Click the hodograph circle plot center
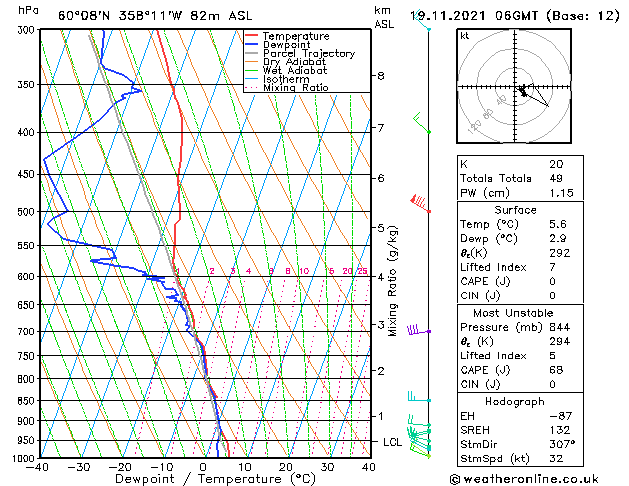 click(x=515, y=87)
